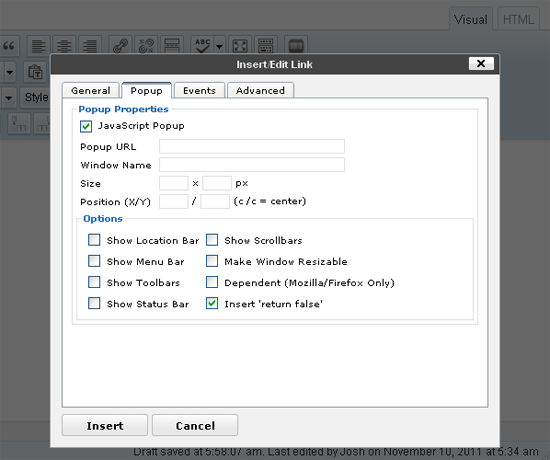This screenshot has width=550, height=460.
Task: Click the unlink broken chain icon
Action: 146,46
